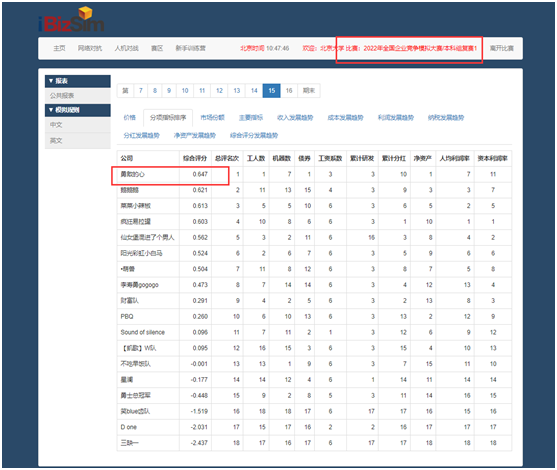This screenshot has height=470, width=557.
Task: Switch to the 市场份额 tab
Action: (x=212, y=118)
